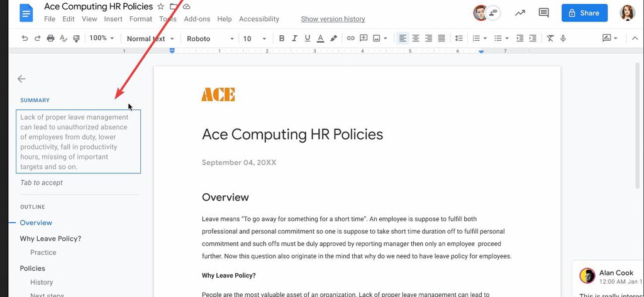Viewport: 644px width, 297px height.
Task: Clear formatting with toolbar icon
Action: pyautogui.click(x=550, y=38)
